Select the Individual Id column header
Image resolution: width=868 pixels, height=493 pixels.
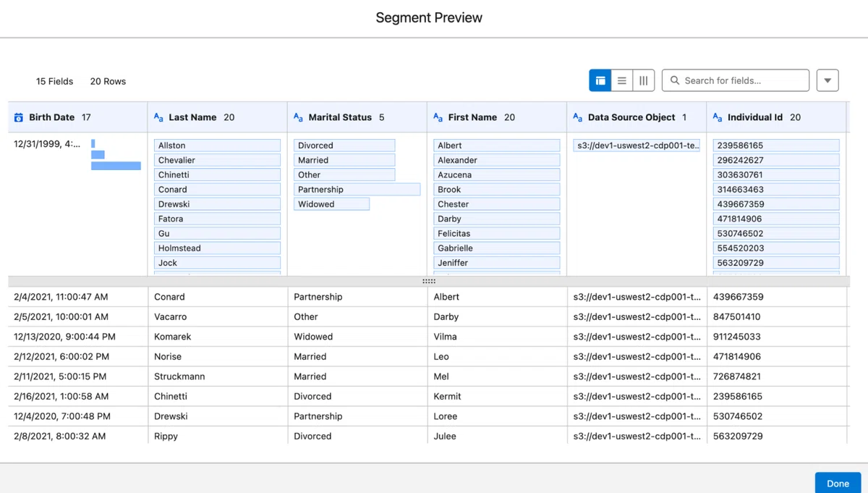pos(776,117)
